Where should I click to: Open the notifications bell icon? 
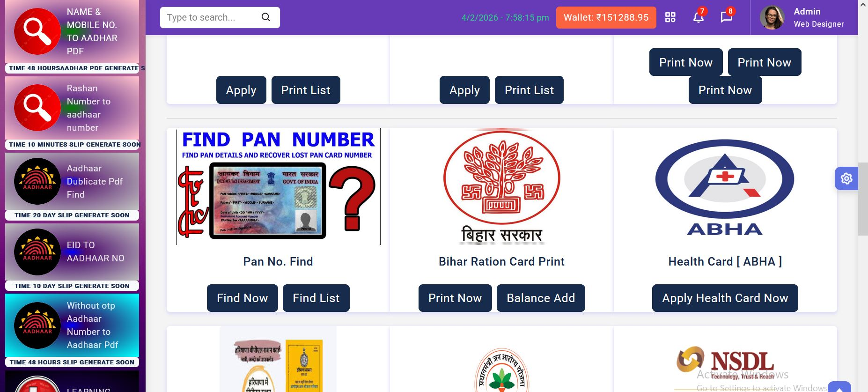(698, 17)
